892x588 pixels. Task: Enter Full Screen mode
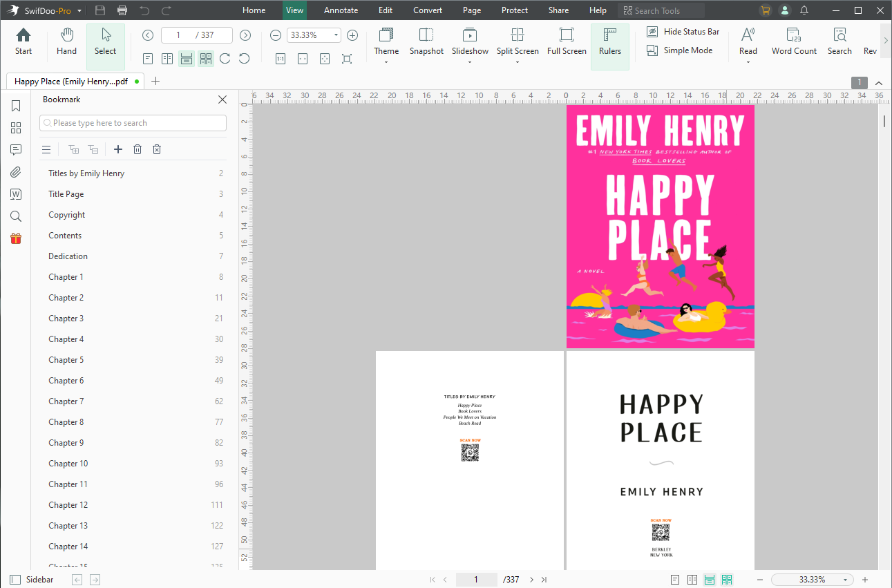click(567, 42)
